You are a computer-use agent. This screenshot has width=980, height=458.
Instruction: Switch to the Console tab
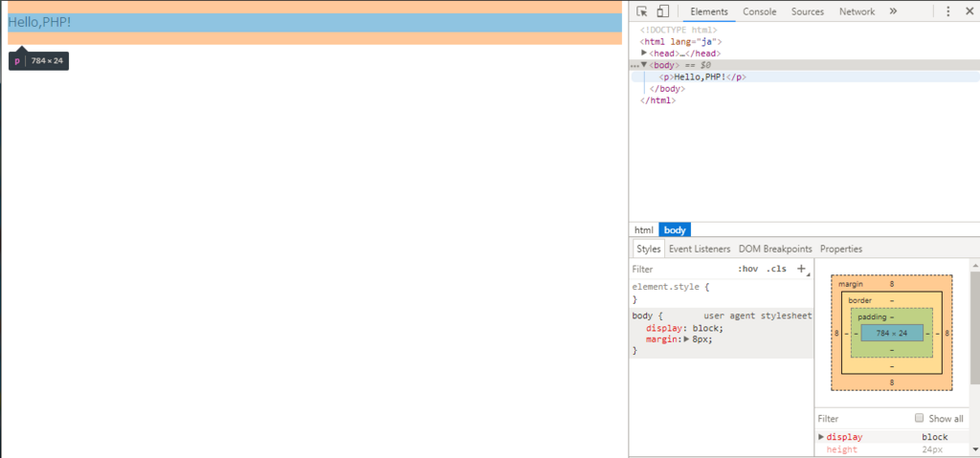tap(759, 11)
